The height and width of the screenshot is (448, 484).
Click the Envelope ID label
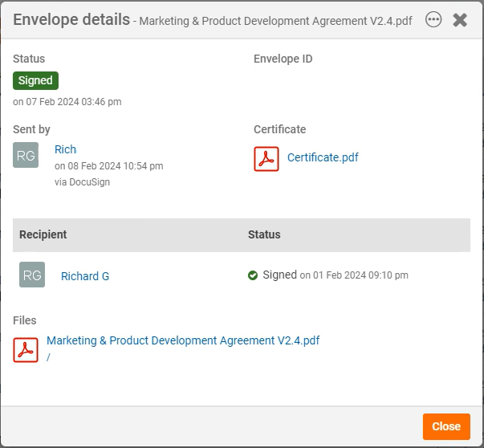click(283, 59)
